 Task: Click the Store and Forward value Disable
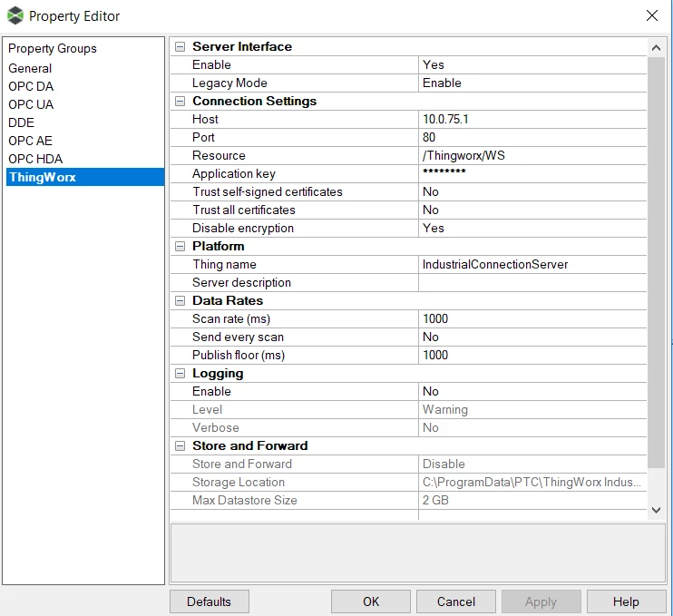(532, 464)
